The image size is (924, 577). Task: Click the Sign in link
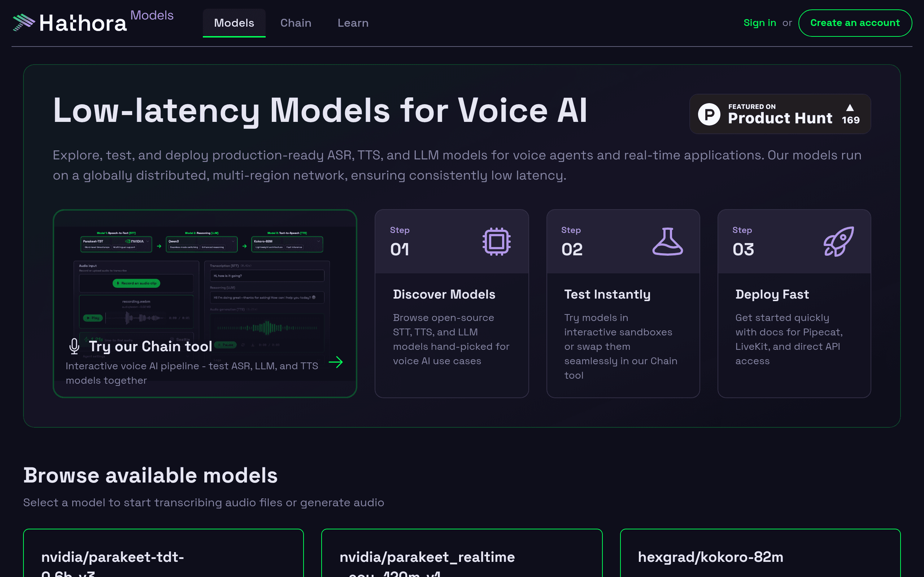(x=760, y=23)
